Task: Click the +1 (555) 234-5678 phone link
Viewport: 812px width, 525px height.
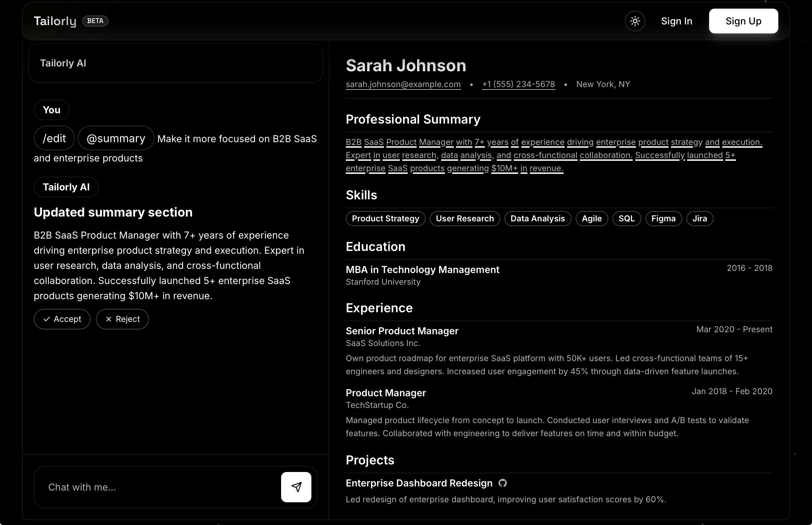Action: (x=518, y=84)
